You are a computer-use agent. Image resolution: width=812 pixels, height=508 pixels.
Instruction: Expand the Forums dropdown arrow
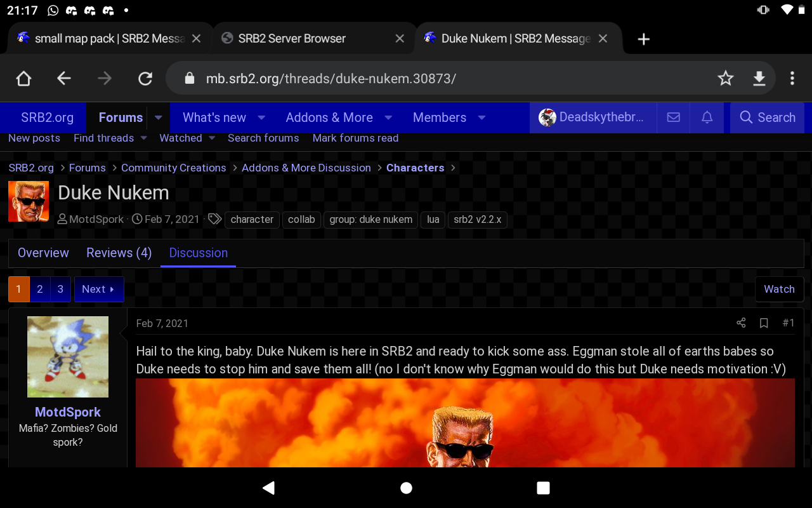[x=159, y=117]
